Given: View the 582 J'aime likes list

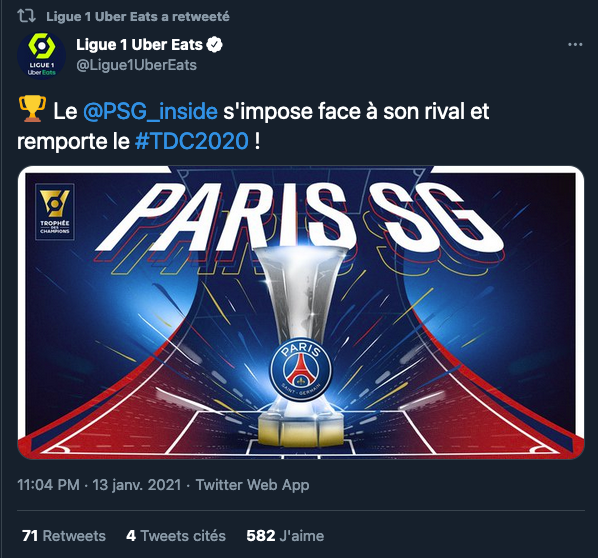Looking at the screenshot, I should tap(285, 536).
